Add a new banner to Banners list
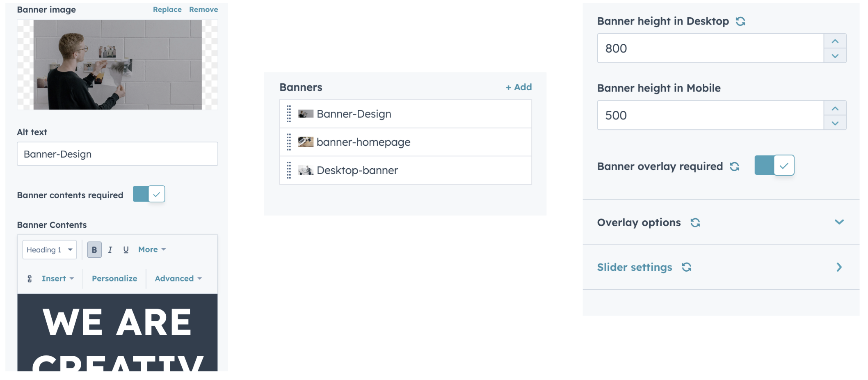This screenshot has width=868, height=380. point(519,87)
